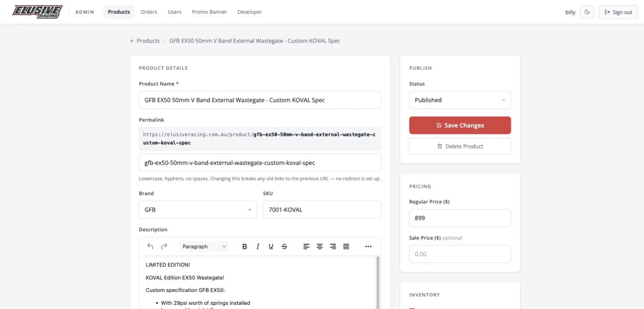644x309 pixels.
Task: Open the Status Published dropdown
Action: pos(460,100)
